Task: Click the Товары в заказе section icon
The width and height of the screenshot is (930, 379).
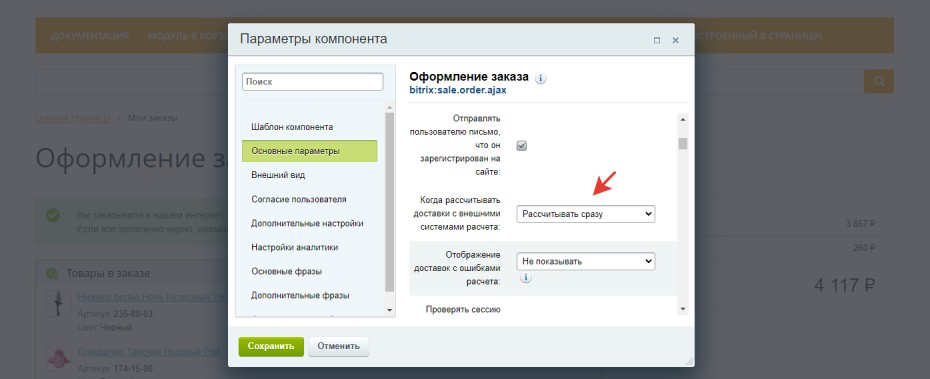Action: coord(53,273)
